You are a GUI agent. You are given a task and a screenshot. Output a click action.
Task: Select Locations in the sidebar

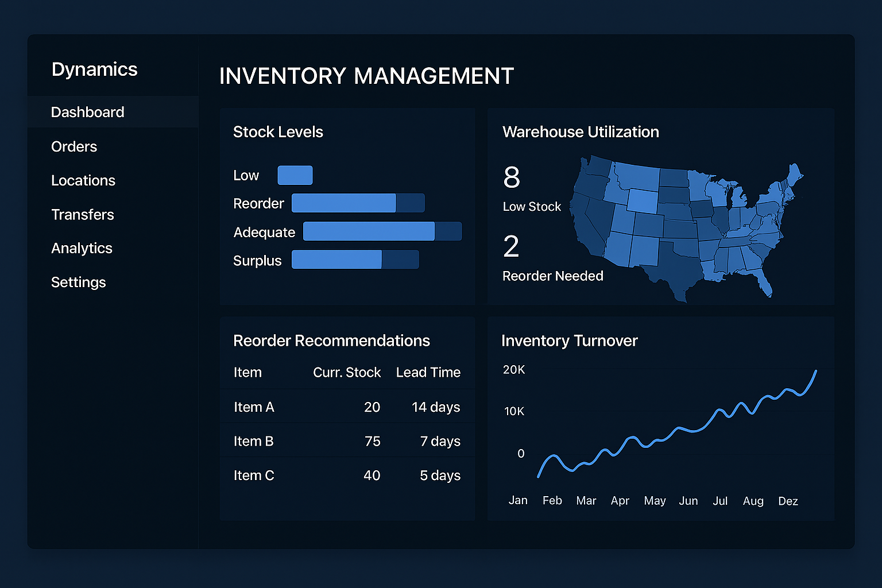click(x=83, y=180)
